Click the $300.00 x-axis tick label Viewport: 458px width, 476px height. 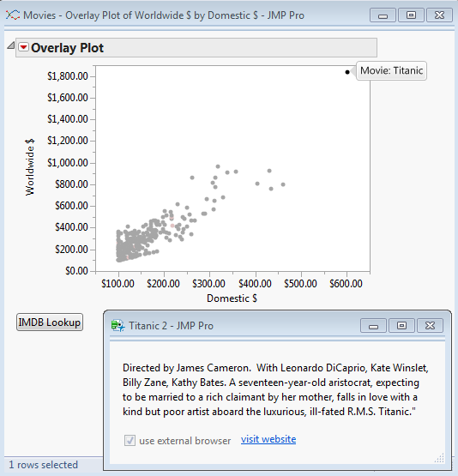point(208,284)
